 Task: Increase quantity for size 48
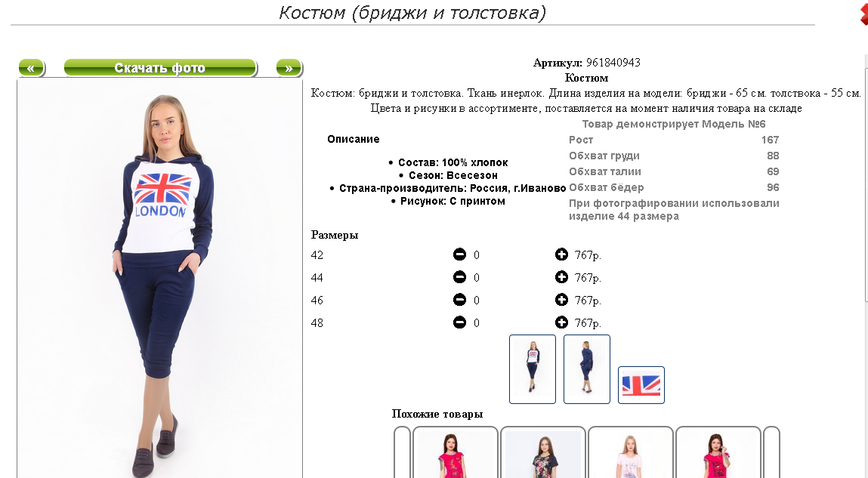pyautogui.click(x=561, y=322)
